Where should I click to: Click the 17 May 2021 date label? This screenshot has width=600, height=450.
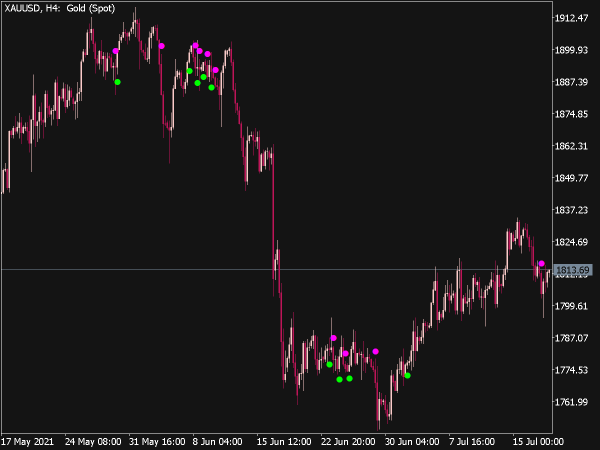(x=28, y=442)
